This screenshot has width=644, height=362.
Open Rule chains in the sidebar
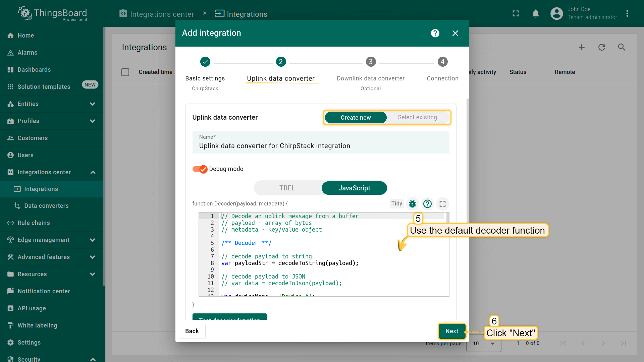[51, 223]
